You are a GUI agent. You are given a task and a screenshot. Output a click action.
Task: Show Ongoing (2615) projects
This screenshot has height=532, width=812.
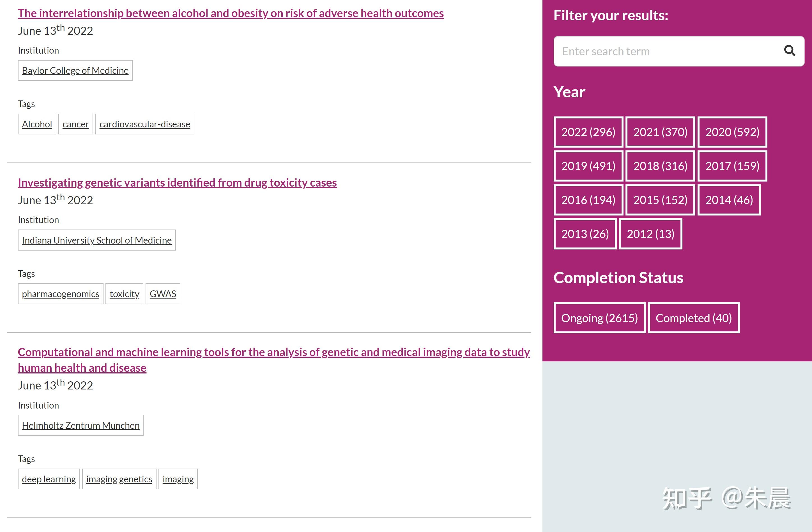(599, 318)
